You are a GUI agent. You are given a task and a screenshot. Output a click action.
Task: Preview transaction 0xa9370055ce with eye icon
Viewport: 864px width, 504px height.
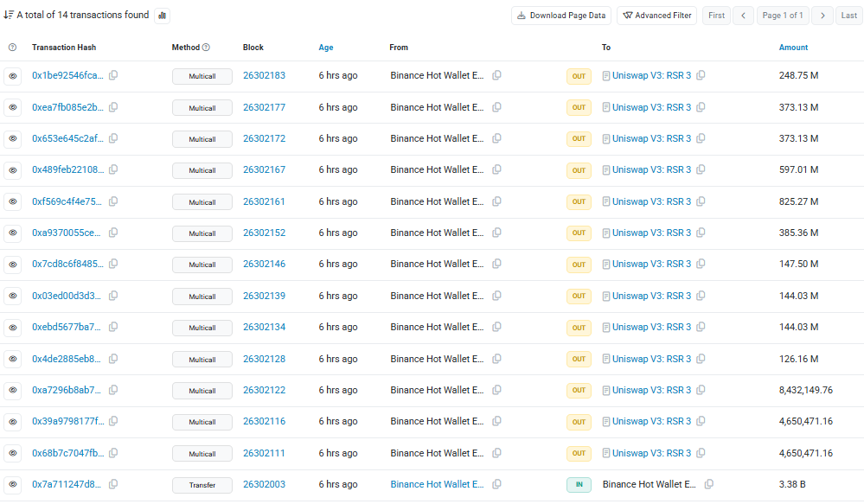tap(13, 233)
